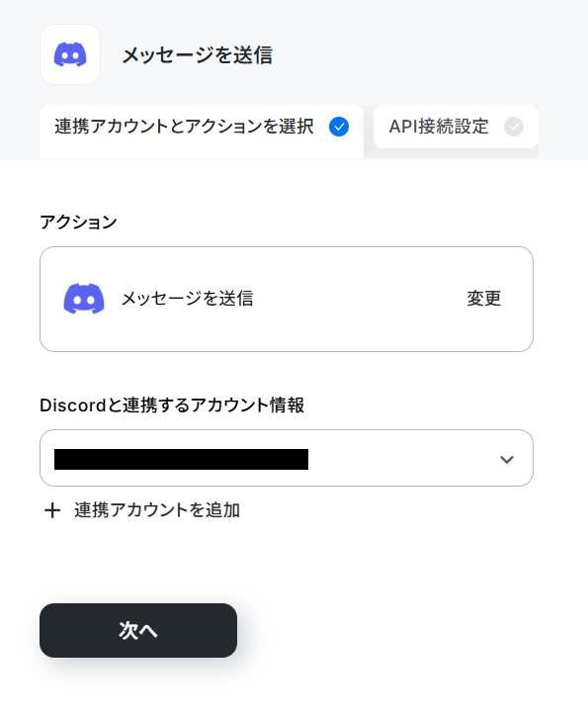Click the アクション section label
The width and height of the screenshot is (588, 718).
pyautogui.click(x=78, y=223)
